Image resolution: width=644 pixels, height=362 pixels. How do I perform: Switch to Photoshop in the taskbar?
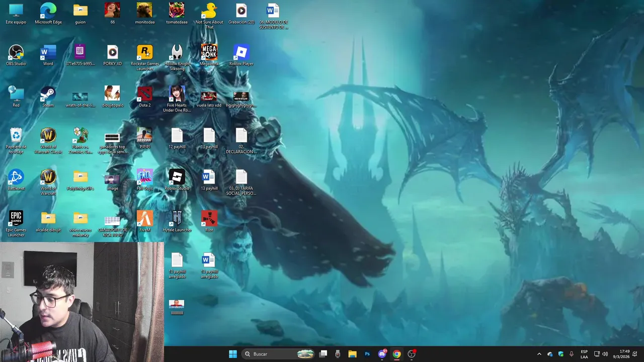click(367, 354)
